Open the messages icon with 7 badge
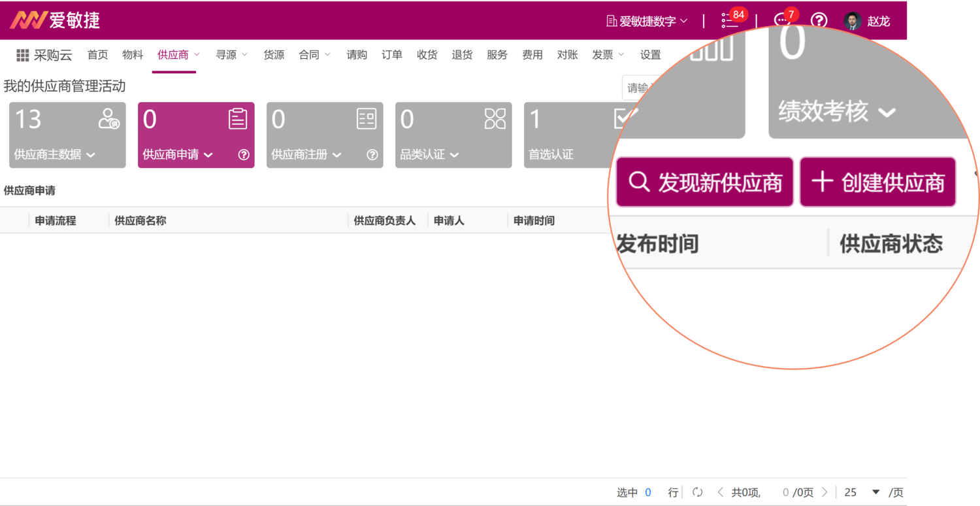 tap(782, 21)
